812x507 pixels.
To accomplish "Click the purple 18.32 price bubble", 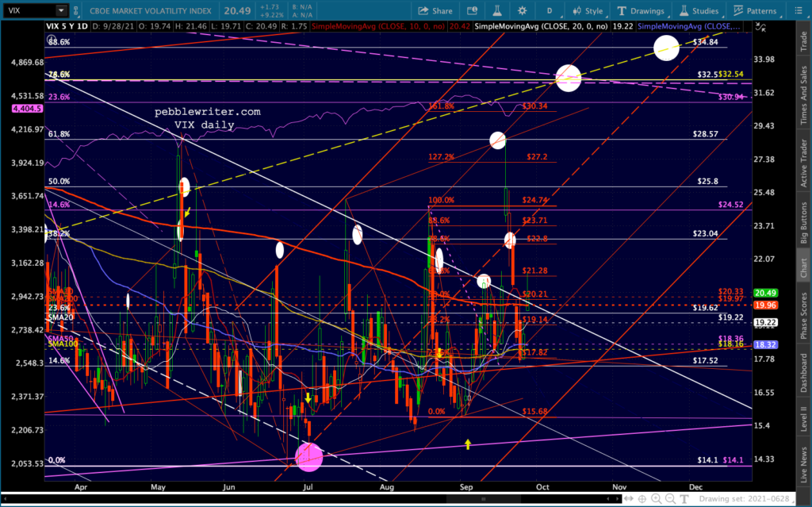I will pyautogui.click(x=765, y=344).
